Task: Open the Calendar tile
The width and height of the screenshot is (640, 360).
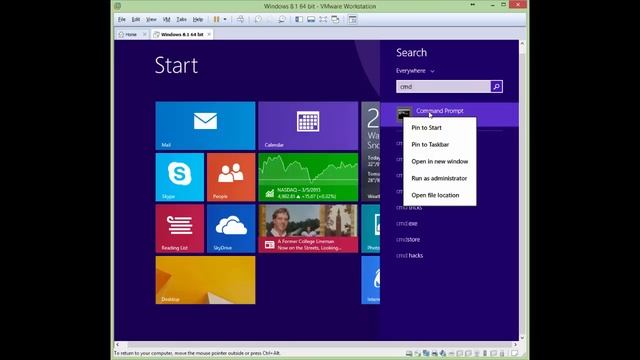Action: pyautogui.click(x=308, y=126)
